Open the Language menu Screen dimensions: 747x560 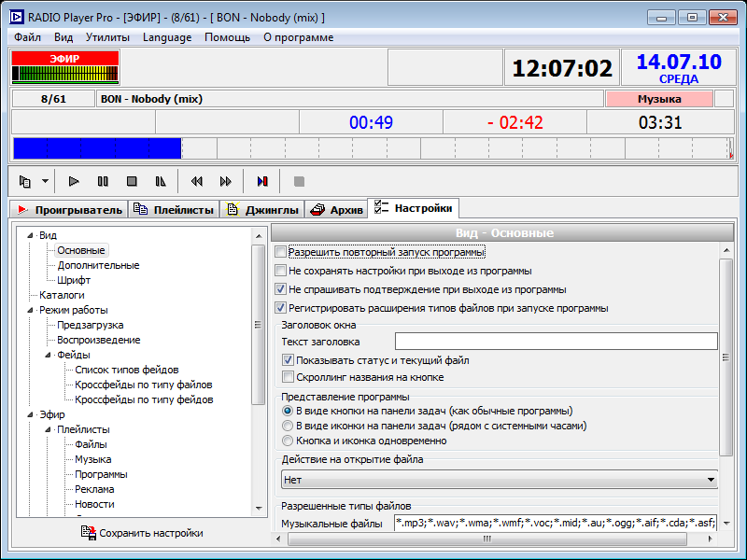tap(167, 37)
